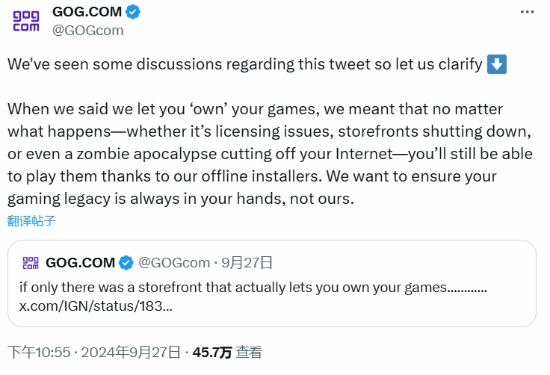550x375 pixels.
Task: Click the 9月27日 date in quoted tweet
Action: coord(247,263)
